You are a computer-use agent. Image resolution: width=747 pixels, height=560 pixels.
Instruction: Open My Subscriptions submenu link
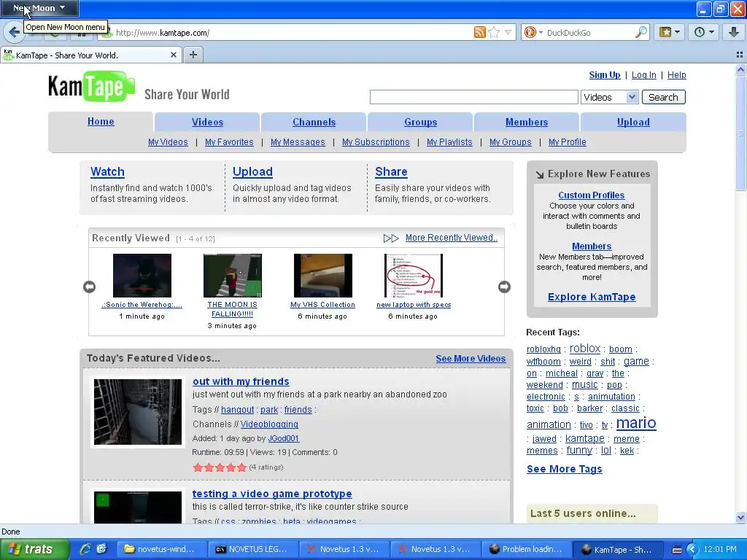pos(376,142)
